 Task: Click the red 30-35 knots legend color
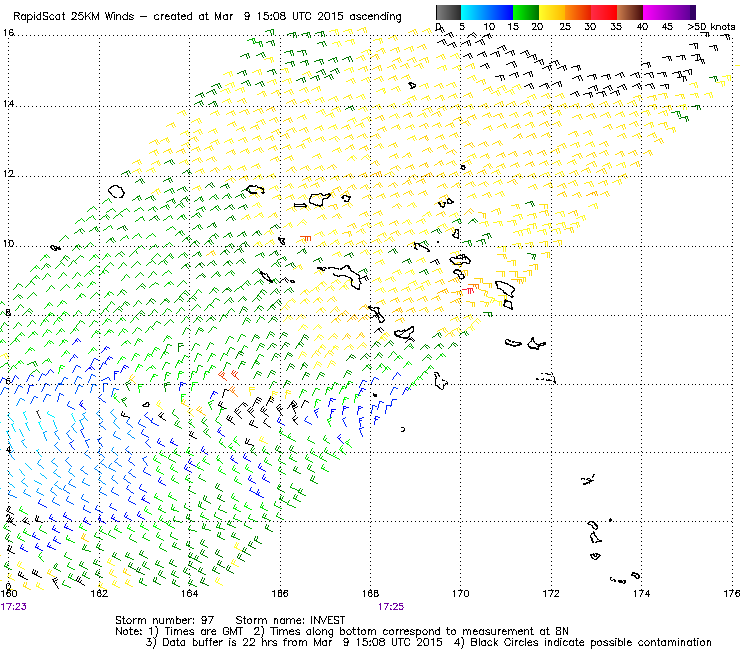coord(604,12)
